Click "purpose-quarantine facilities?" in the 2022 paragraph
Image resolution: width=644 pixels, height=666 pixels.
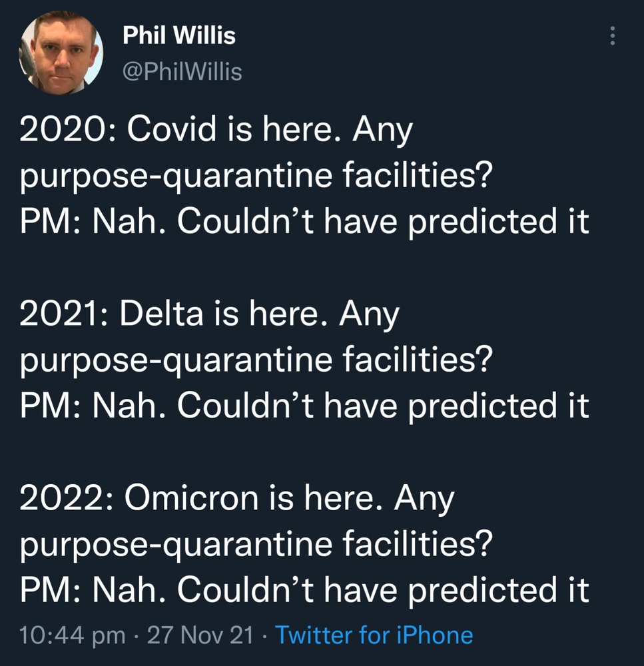pyautogui.click(x=256, y=545)
